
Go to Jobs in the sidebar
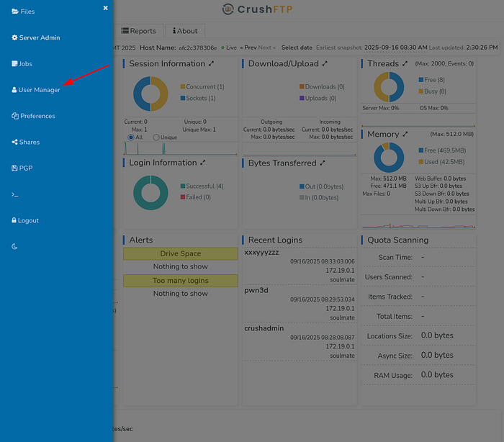point(22,63)
